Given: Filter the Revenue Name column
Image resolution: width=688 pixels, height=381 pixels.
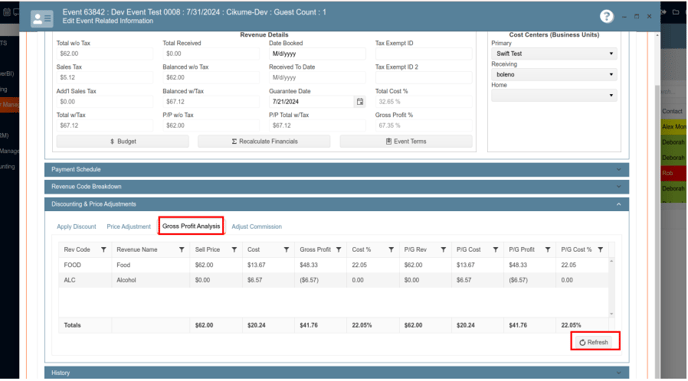Looking at the screenshot, I should point(181,250).
